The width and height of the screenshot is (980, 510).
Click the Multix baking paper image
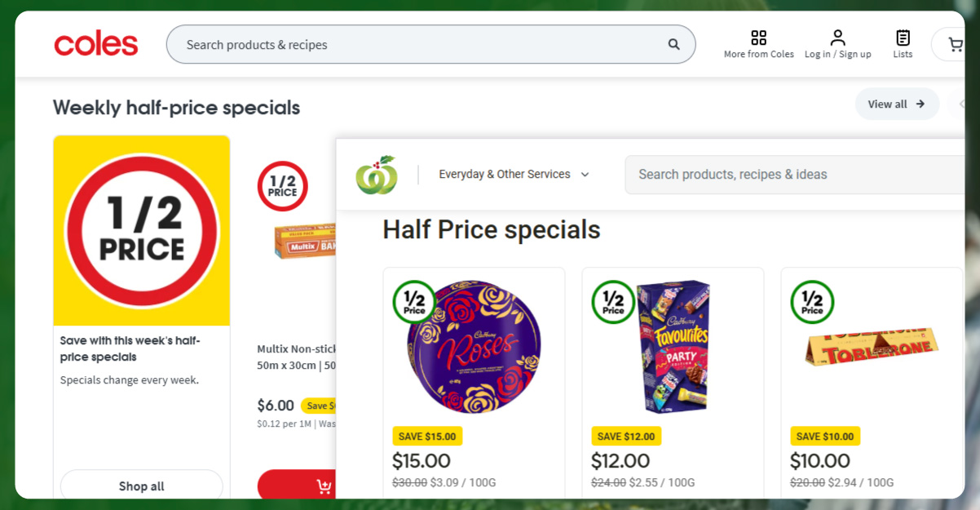point(305,239)
